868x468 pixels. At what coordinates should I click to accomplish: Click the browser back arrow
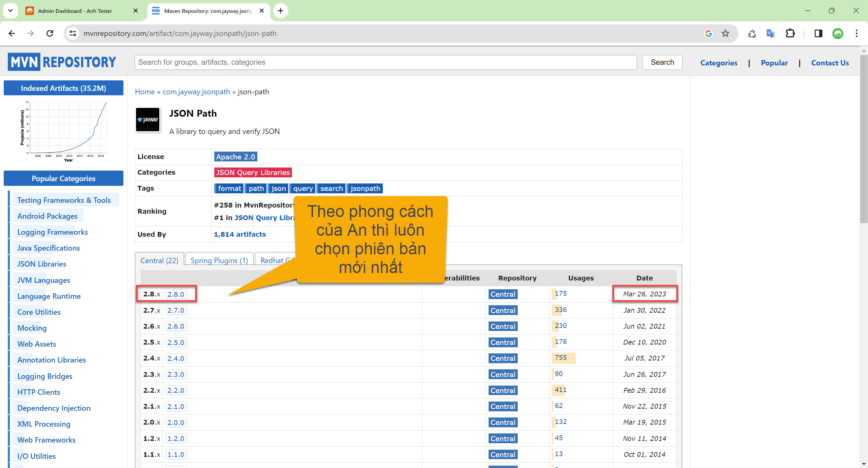pos(12,33)
